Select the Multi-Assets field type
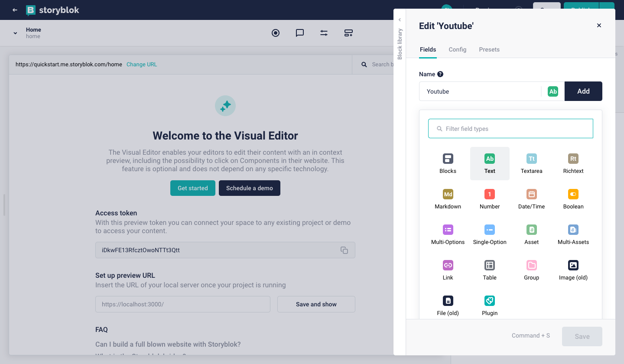624x364 pixels. pos(573,234)
